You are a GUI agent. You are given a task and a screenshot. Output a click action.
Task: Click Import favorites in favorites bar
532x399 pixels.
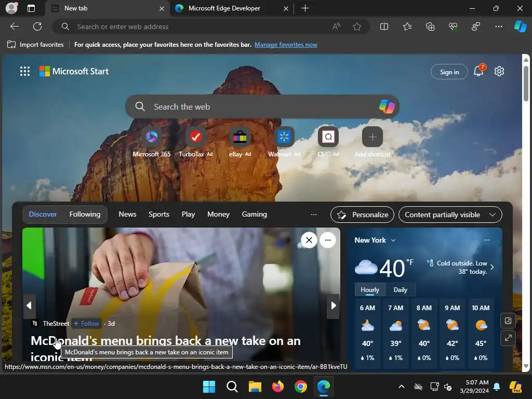[36, 45]
